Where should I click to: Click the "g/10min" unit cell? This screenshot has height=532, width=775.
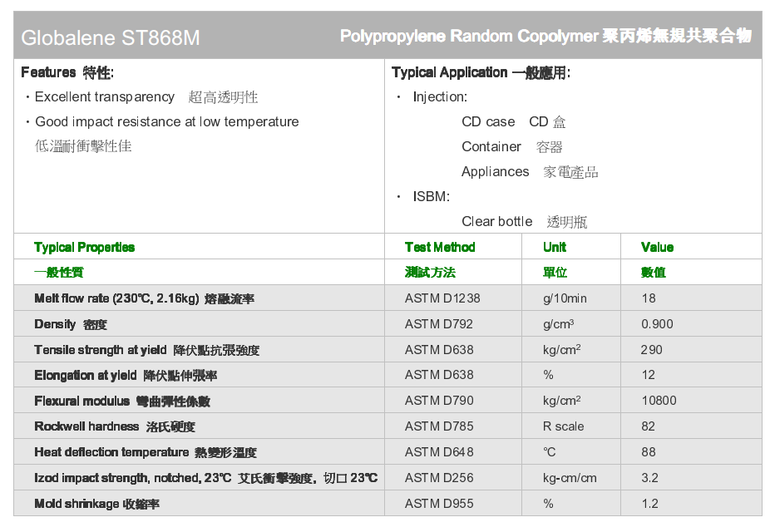click(565, 298)
